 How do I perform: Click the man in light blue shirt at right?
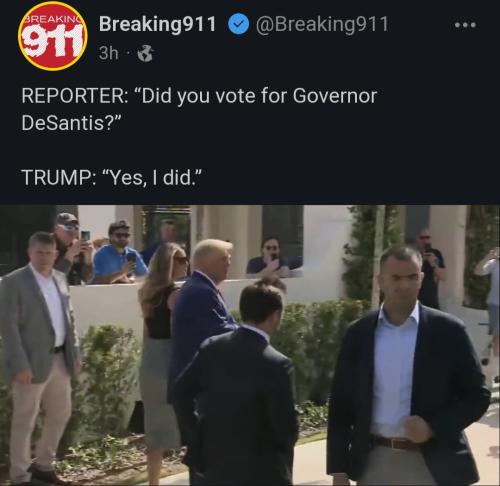tap(407, 367)
